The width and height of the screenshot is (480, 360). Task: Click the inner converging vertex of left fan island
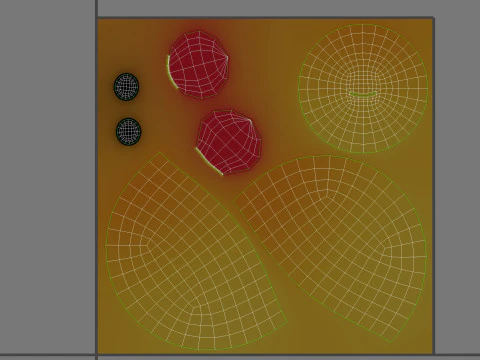[x=148, y=246]
